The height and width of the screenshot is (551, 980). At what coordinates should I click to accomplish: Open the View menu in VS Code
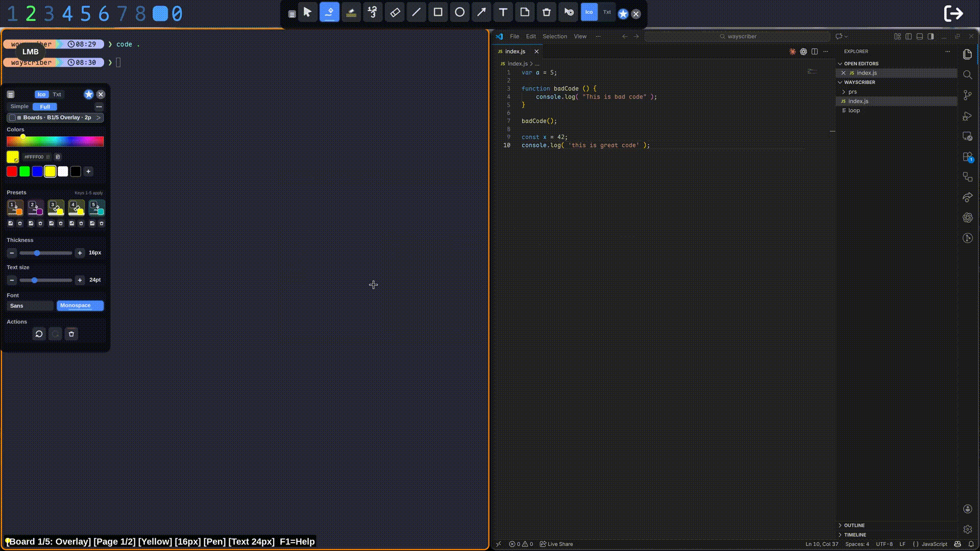point(580,36)
